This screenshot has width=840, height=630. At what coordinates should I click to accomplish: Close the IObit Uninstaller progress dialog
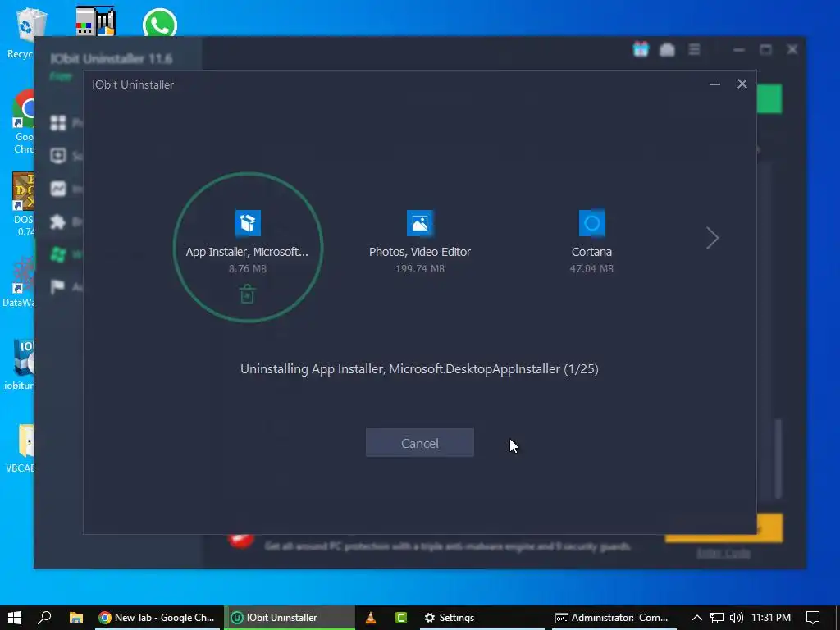pyautogui.click(x=742, y=84)
